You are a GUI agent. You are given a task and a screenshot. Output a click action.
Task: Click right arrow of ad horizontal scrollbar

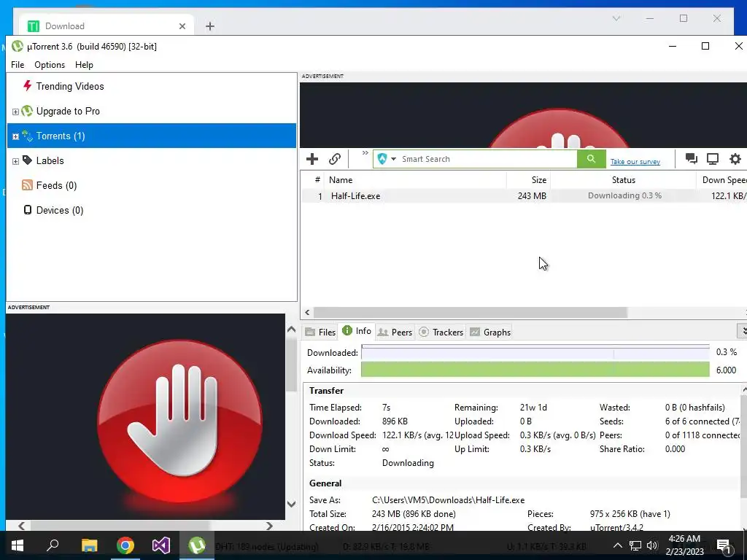coord(269,526)
